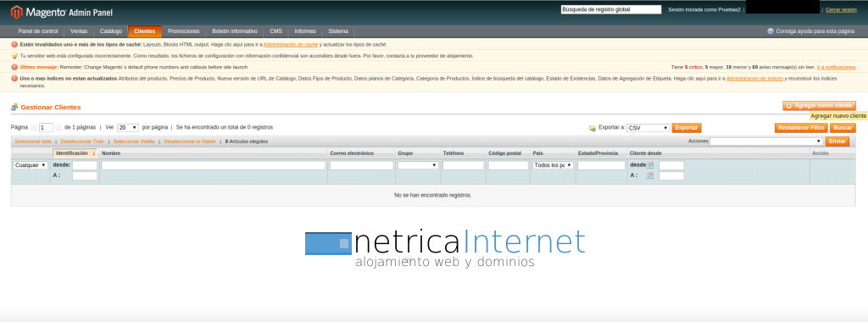Image resolution: width=868 pixels, height=322 pixels.
Task: Open the 'Boletín informativo' menu
Action: (235, 31)
